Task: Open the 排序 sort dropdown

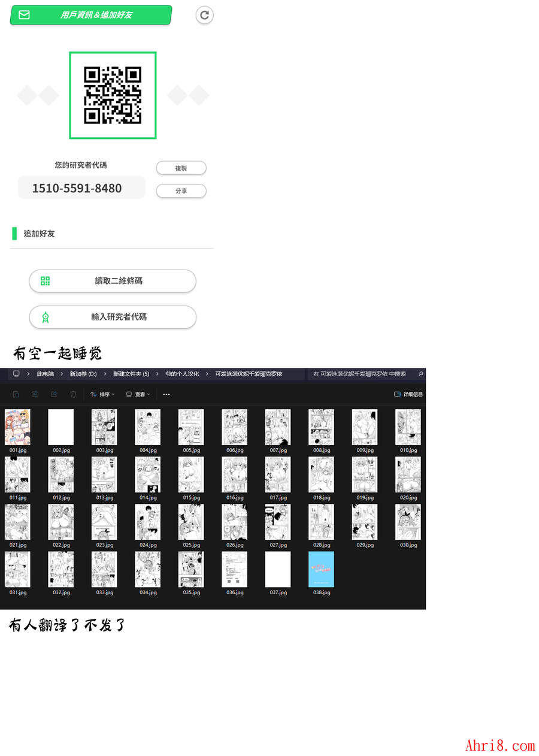Action: [x=103, y=394]
